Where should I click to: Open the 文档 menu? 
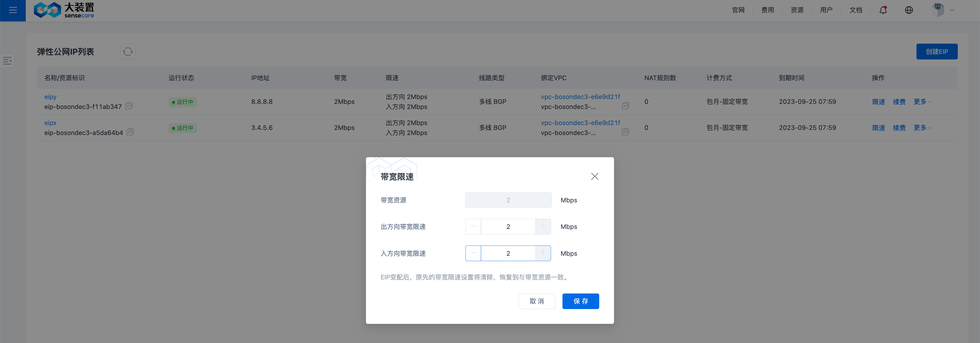[856, 10]
